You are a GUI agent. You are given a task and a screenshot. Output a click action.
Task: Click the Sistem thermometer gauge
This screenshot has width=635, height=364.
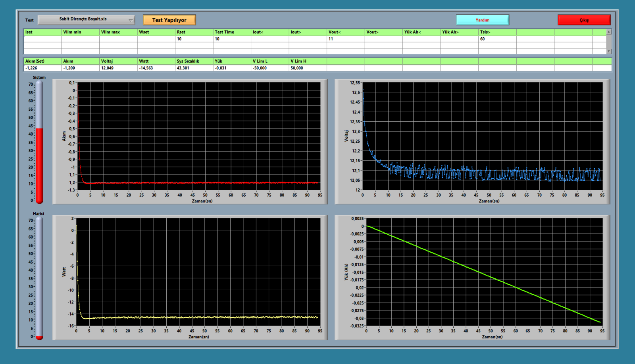click(39, 143)
